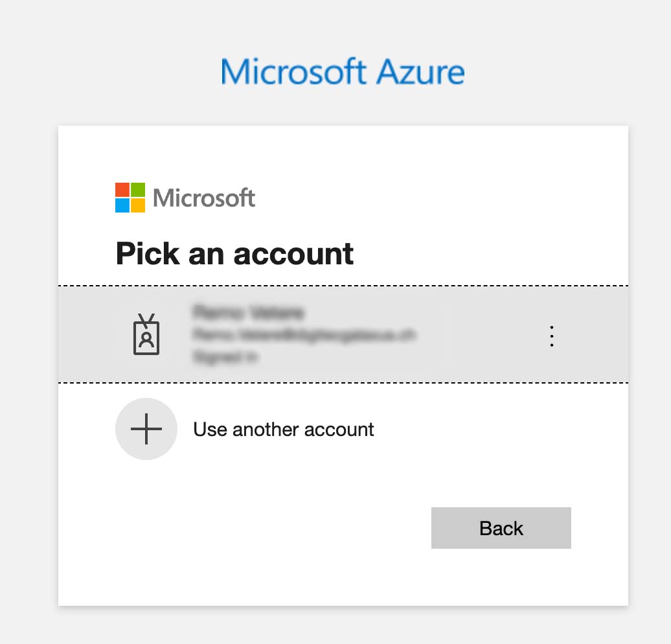This screenshot has width=671, height=644.
Task: Click the account badge person icon
Action: 146,335
